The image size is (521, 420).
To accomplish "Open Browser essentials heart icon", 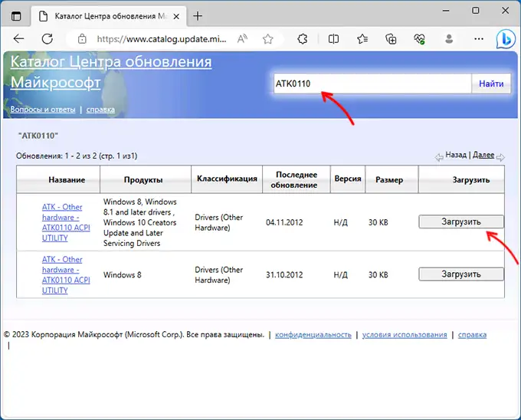I will 419,39.
